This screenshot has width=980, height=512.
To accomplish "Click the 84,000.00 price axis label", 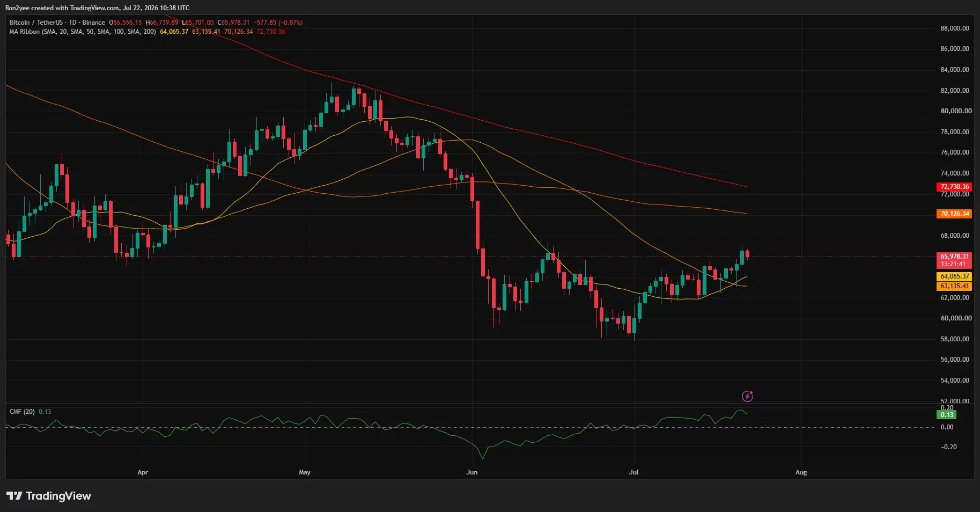I will (955, 70).
